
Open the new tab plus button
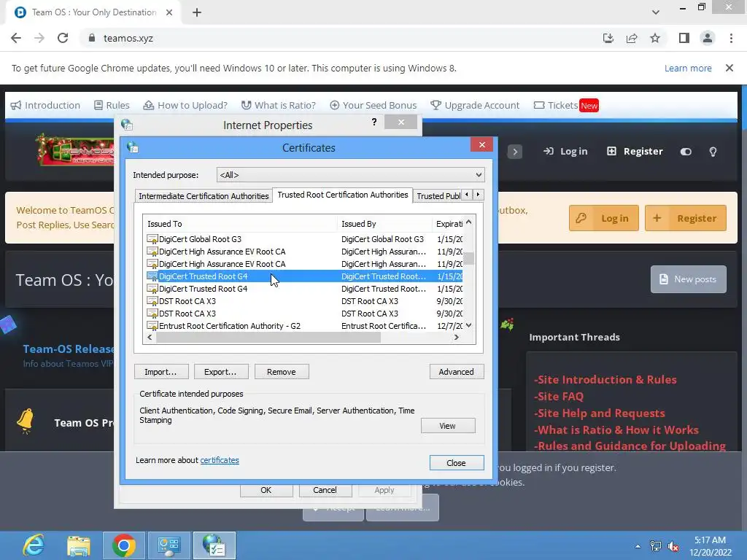coord(197,12)
